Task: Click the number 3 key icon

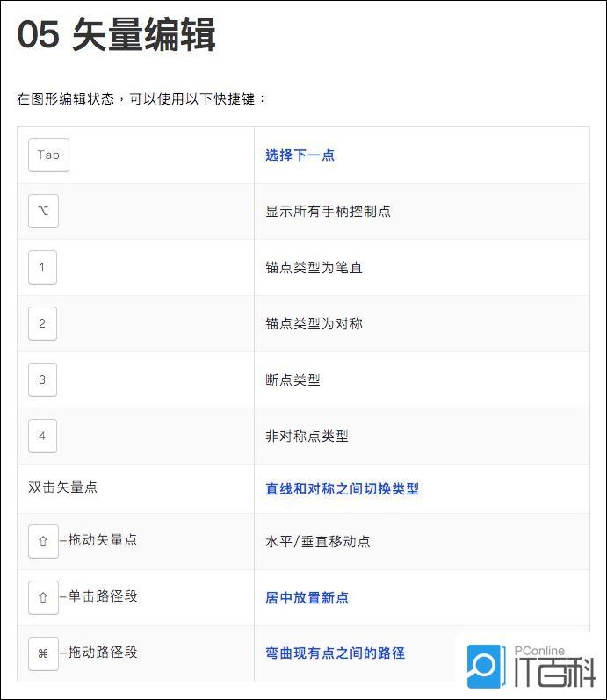Action: coord(42,380)
